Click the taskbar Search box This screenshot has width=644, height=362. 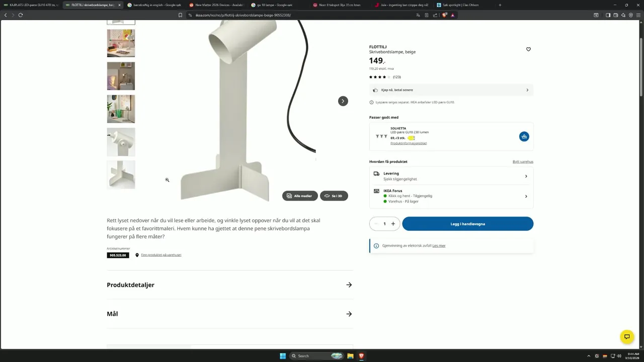316,356
